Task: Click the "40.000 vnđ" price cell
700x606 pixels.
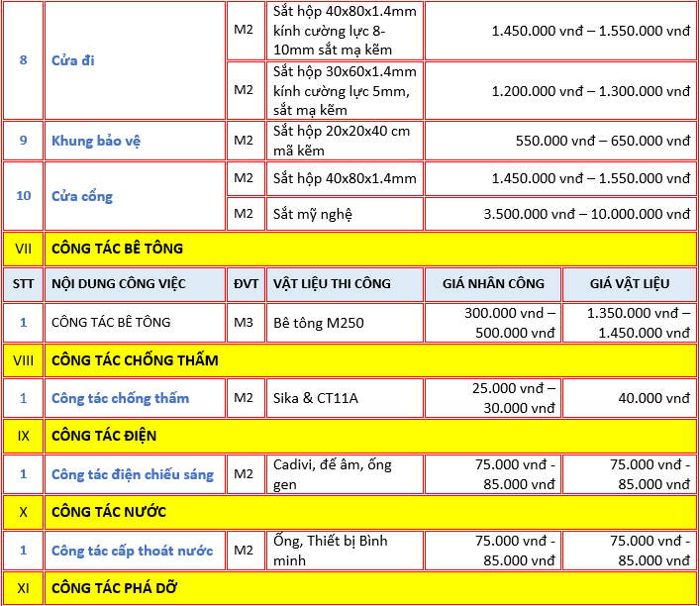Action: pyautogui.click(x=652, y=398)
